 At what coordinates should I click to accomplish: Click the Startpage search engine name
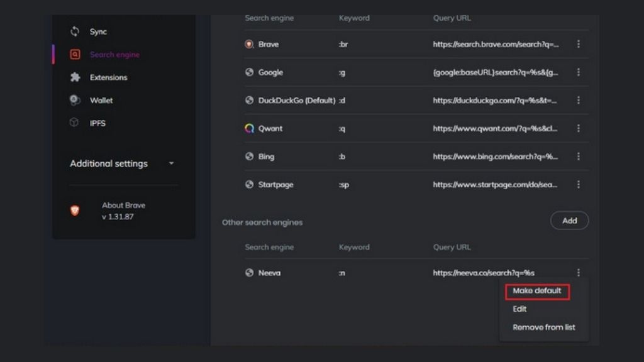pyautogui.click(x=275, y=185)
